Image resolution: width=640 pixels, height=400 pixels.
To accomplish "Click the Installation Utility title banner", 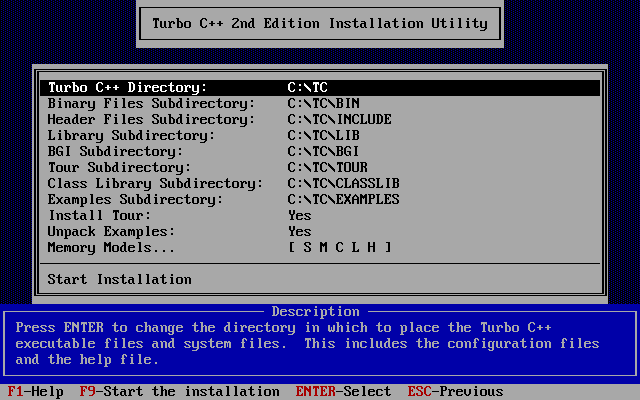I will coord(320,23).
